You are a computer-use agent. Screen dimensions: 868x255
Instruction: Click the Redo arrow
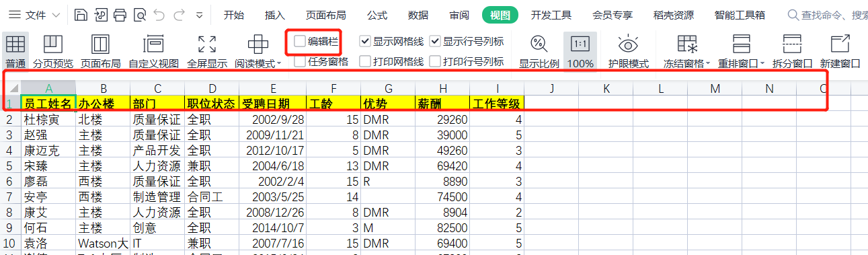(178, 14)
